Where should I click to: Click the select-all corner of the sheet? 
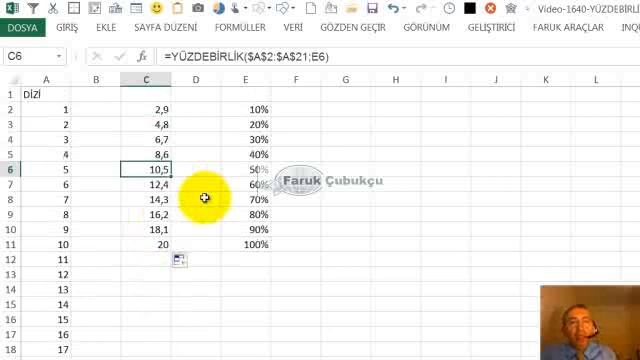point(10,80)
